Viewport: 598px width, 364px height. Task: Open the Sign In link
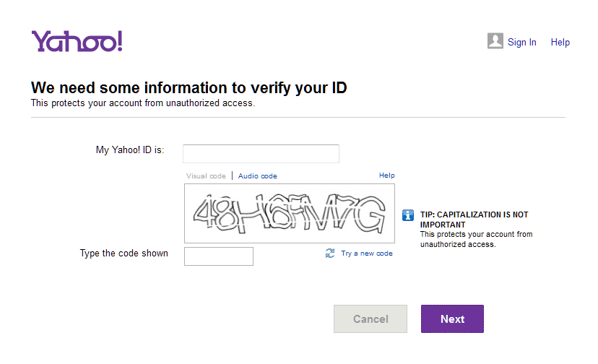tap(521, 42)
